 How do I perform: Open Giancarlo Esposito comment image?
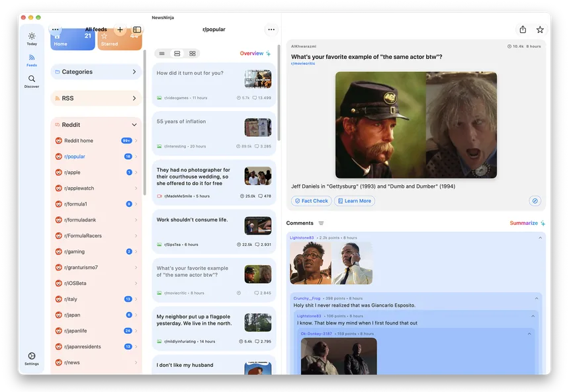[x=331, y=263]
